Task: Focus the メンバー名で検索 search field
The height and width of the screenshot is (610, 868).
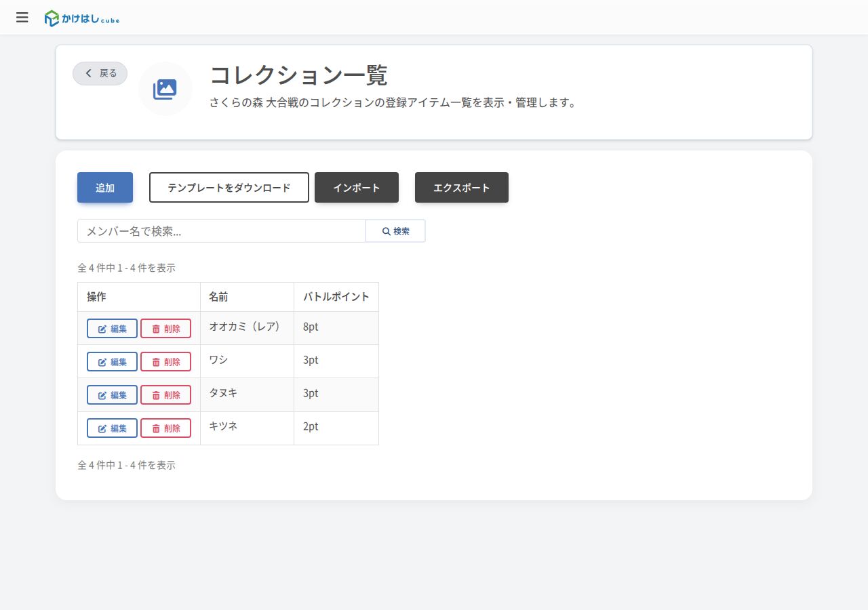Action: (x=222, y=231)
